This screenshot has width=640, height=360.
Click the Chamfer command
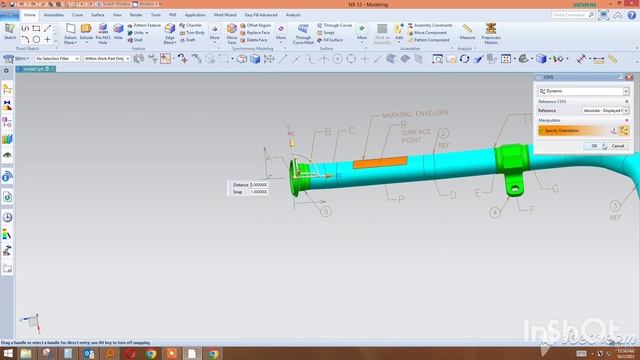tap(191, 25)
